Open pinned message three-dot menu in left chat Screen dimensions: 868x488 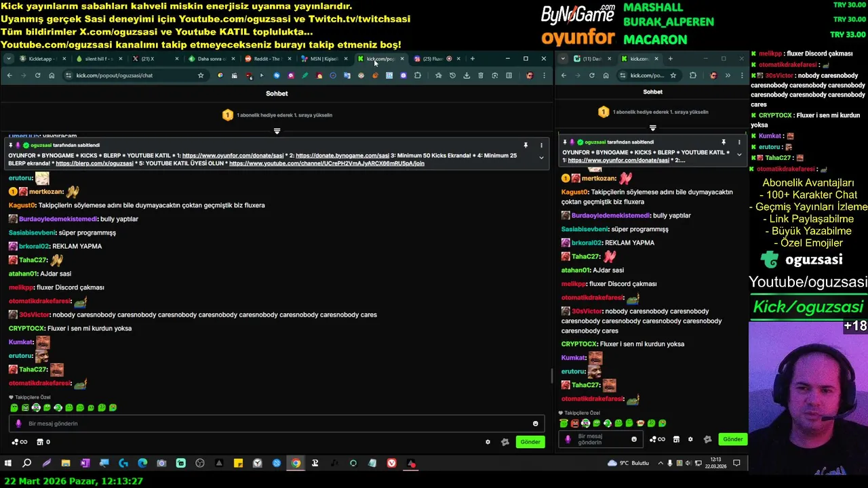coord(541,145)
